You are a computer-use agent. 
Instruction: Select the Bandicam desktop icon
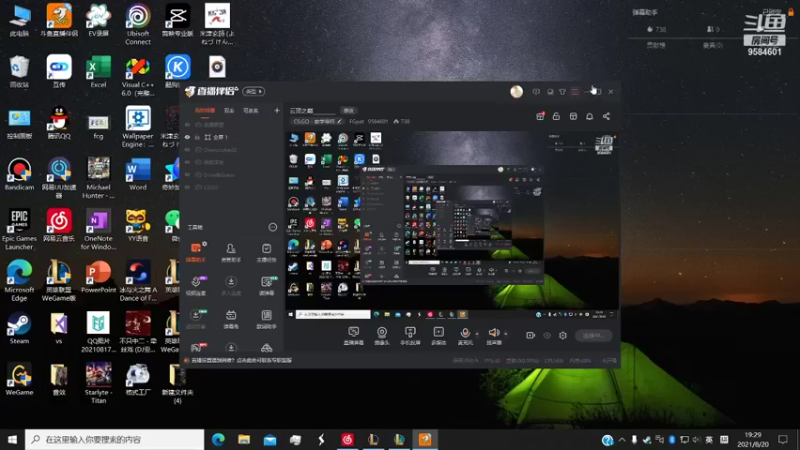[19, 174]
